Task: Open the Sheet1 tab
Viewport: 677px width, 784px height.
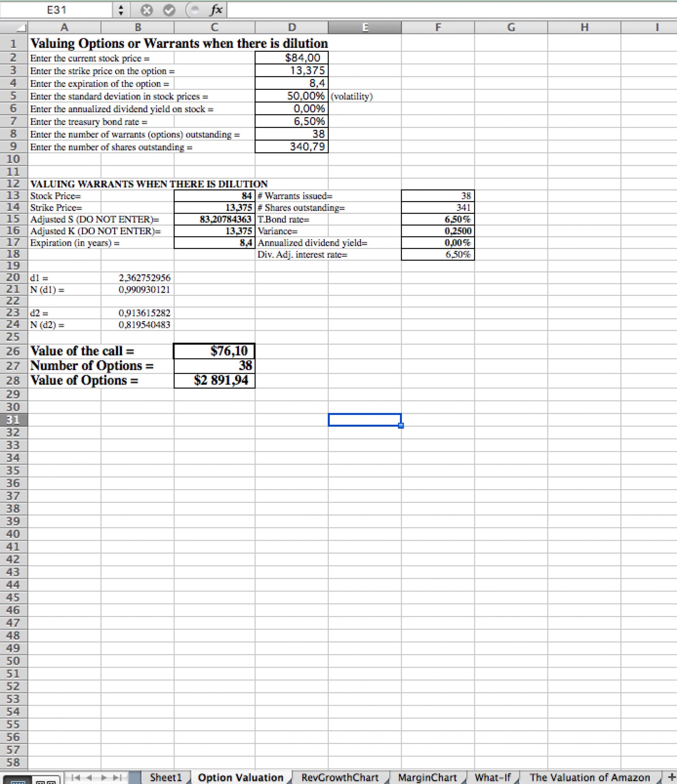Action: (x=165, y=777)
